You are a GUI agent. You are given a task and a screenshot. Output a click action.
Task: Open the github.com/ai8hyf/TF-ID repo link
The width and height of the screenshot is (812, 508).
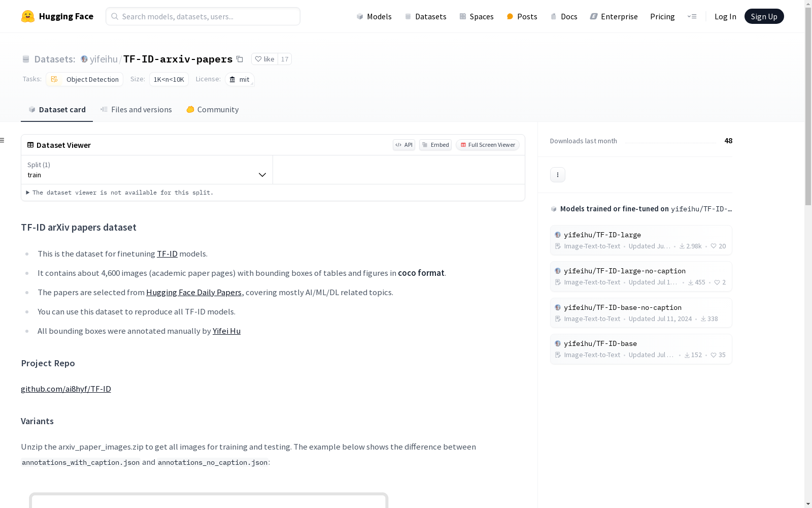pos(66,389)
